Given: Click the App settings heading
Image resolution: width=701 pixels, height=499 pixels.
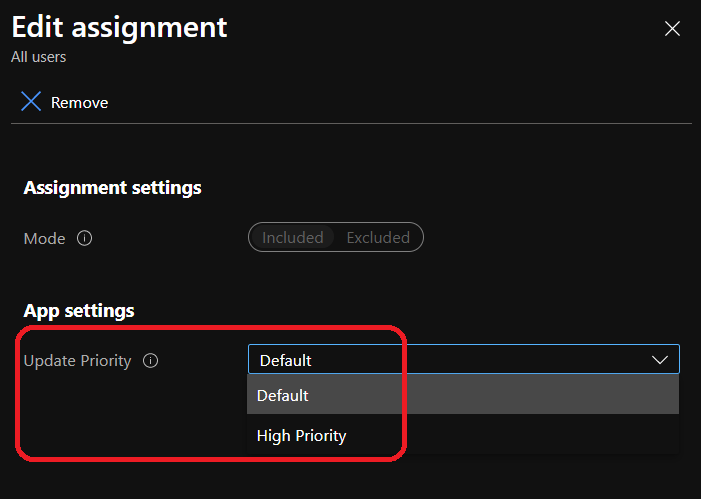Looking at the screenshot, I should [78, 311].
